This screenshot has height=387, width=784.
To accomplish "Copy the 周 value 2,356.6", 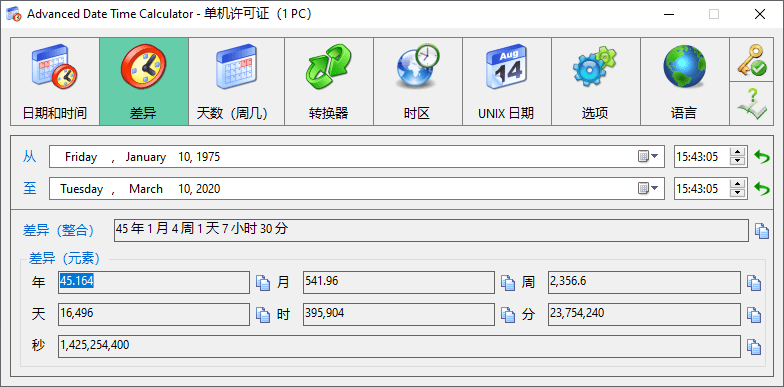I will (x=754, y=282).
